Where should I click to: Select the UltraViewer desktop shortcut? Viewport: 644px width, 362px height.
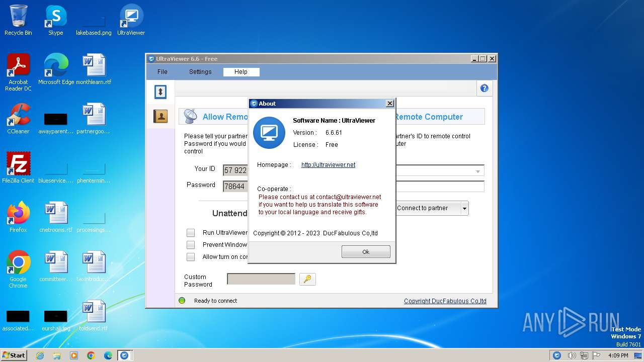131,20
